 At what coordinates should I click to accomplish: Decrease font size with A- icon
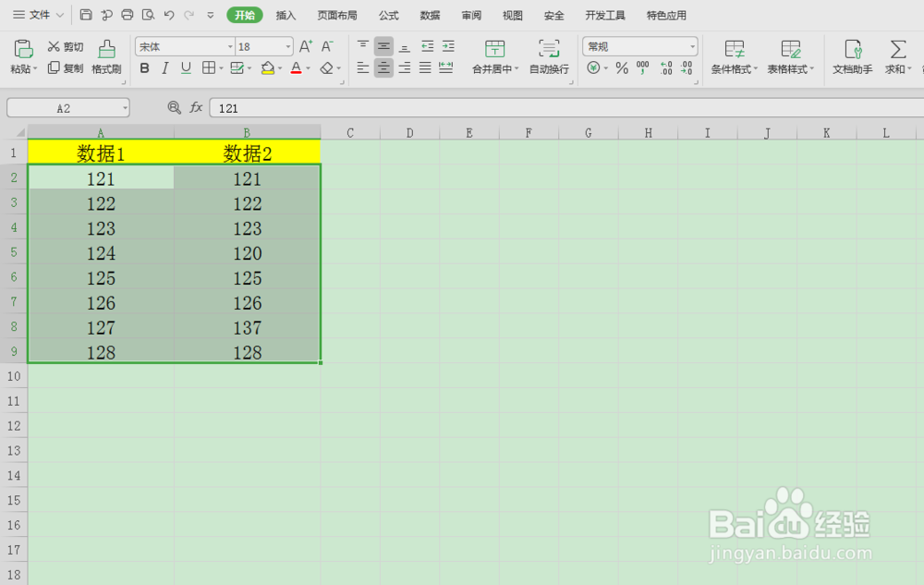tap(327, 46)
